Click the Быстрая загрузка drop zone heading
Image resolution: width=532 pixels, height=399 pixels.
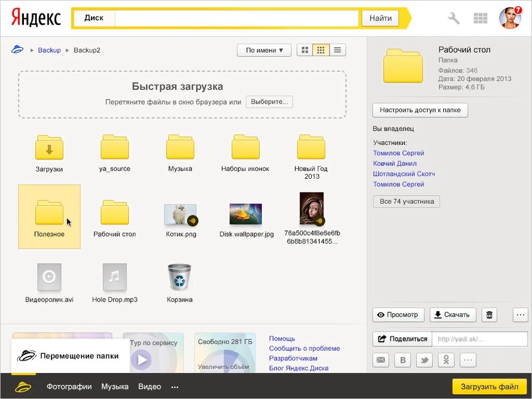click(x=178, y=87)
